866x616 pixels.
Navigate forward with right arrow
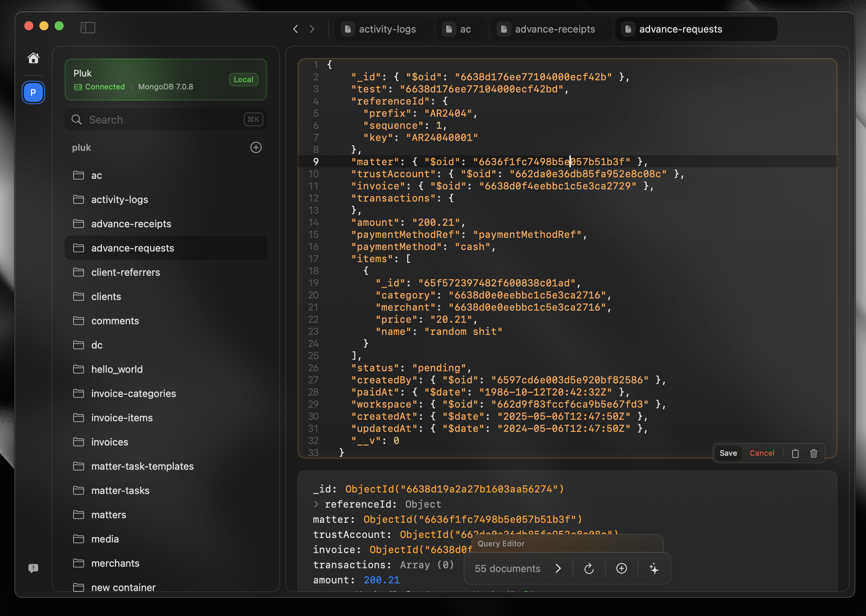coord(312,29)
